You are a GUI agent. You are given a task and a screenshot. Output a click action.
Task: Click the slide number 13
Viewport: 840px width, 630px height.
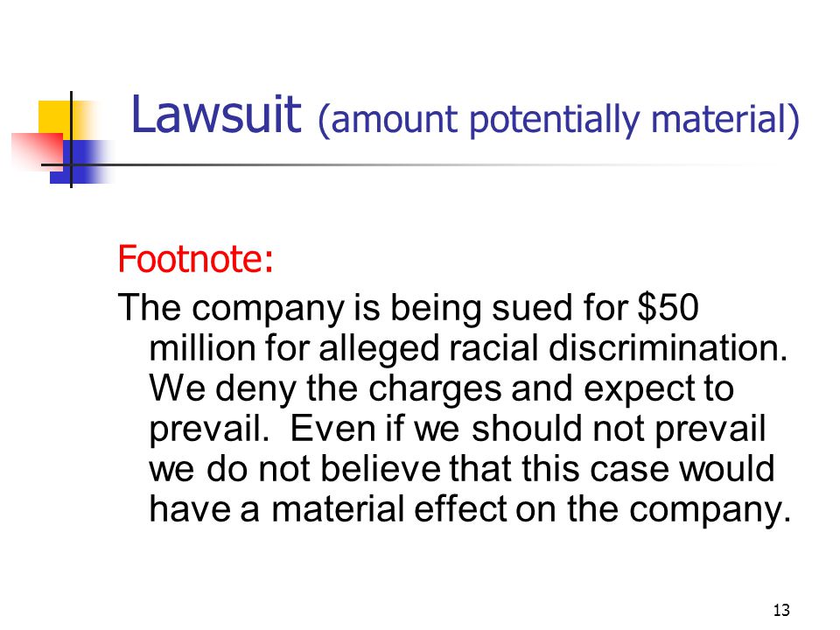(781, 610)
